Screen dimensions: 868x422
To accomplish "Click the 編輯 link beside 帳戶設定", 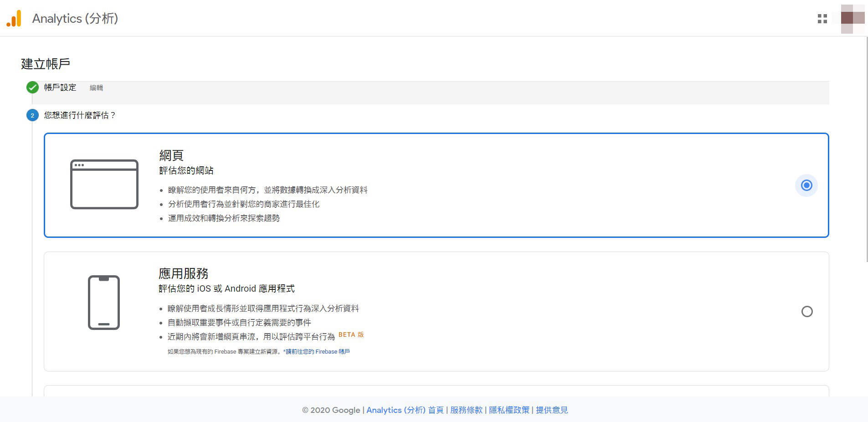I will point(96,88).
